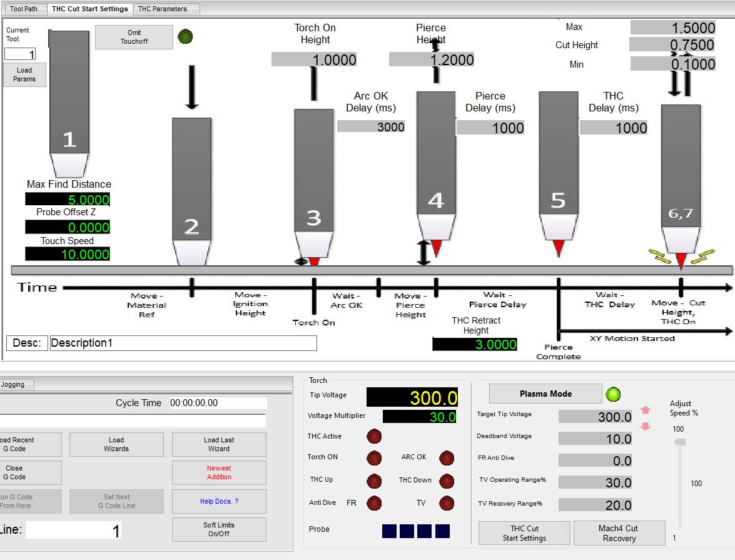Open the Help Docs link button
735x560 pixels.
219,501
